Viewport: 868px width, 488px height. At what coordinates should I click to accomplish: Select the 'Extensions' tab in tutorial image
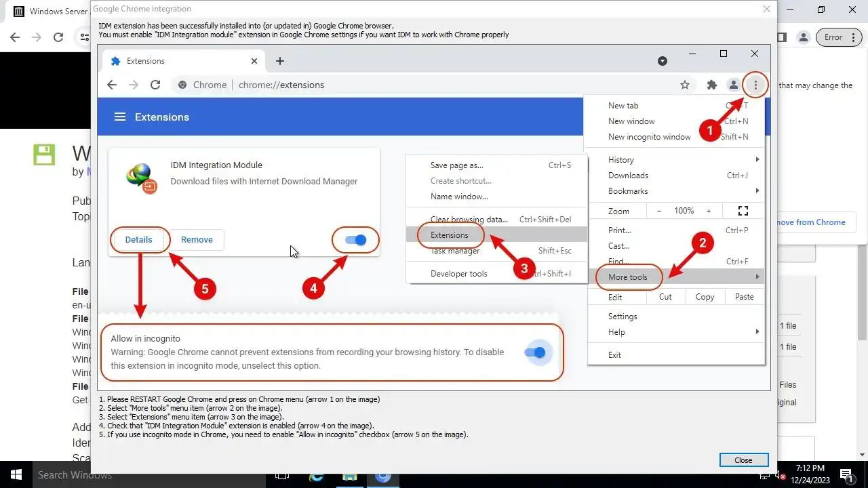(184, 61)
